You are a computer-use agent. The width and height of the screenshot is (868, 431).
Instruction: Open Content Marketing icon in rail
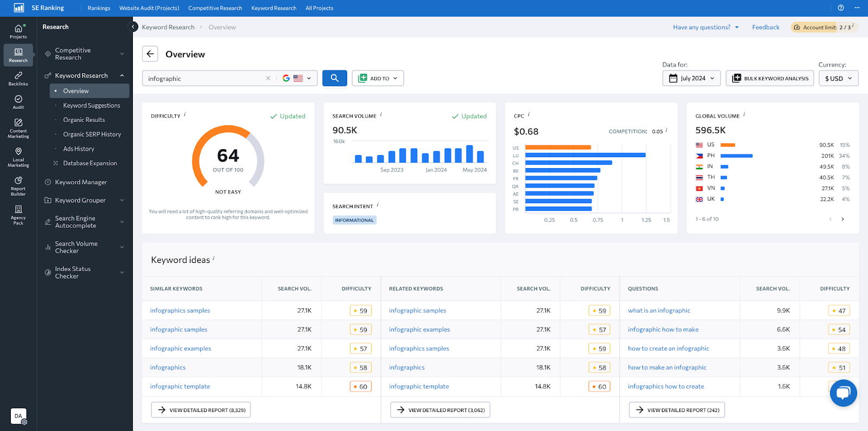click(x=18, y=128)
